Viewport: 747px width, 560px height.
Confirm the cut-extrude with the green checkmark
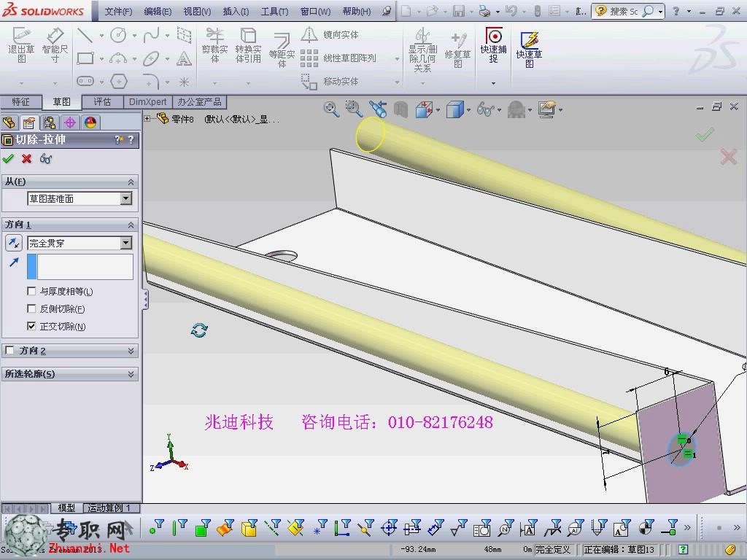(x=8, y=158)
